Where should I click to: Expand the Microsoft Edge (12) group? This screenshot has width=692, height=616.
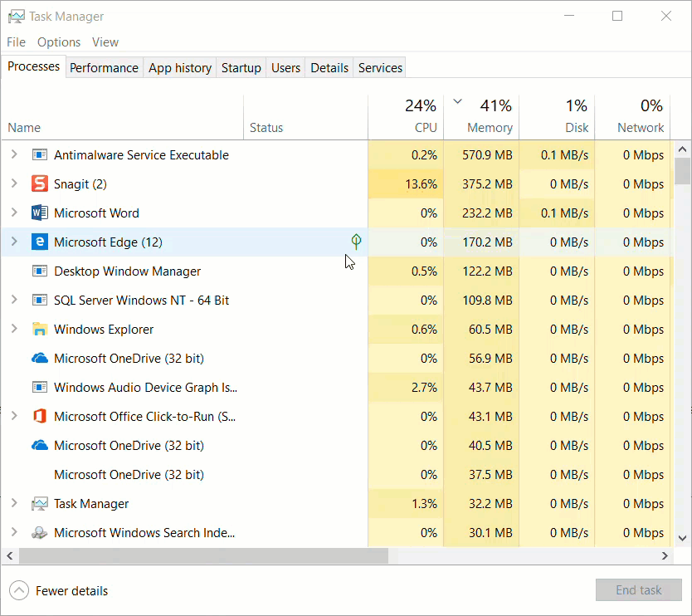(14, 242)
